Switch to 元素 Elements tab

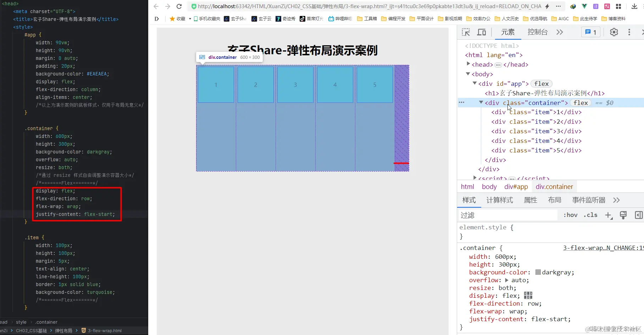pyautogui.click(x=507, y=32)
